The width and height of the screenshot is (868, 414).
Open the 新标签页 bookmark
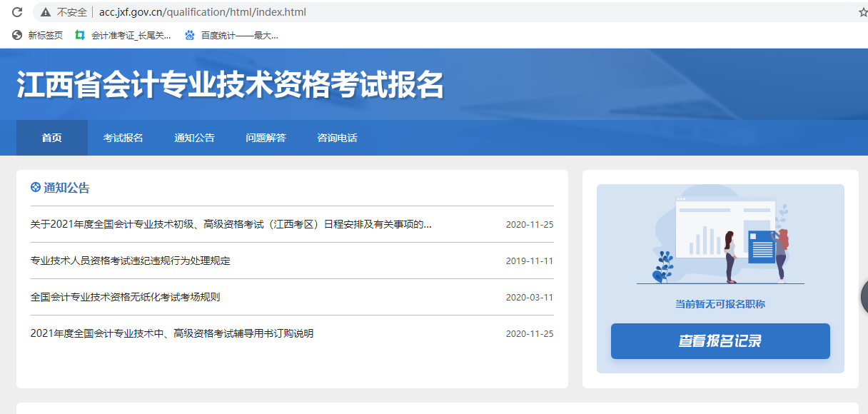38,35
